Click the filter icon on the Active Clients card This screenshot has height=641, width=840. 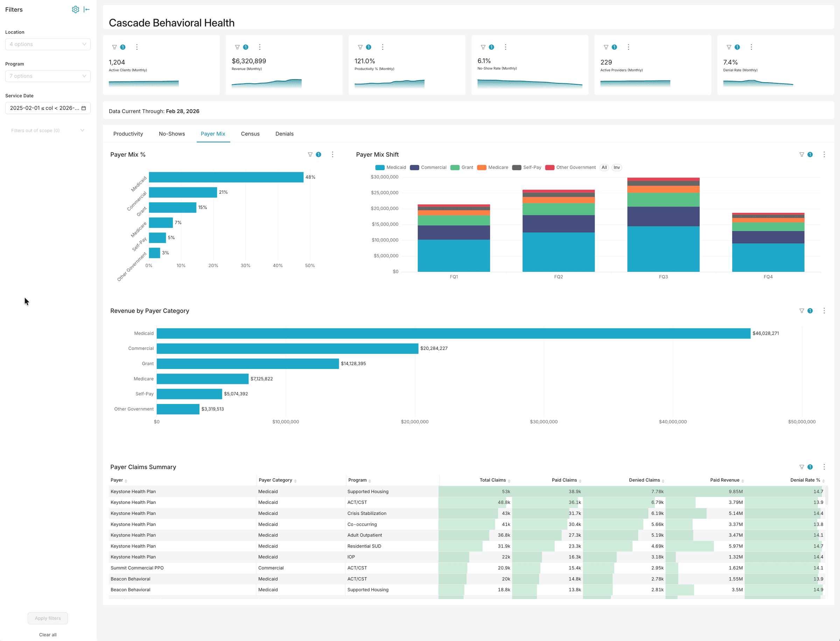pyautogui.click(x=114, y=47)
